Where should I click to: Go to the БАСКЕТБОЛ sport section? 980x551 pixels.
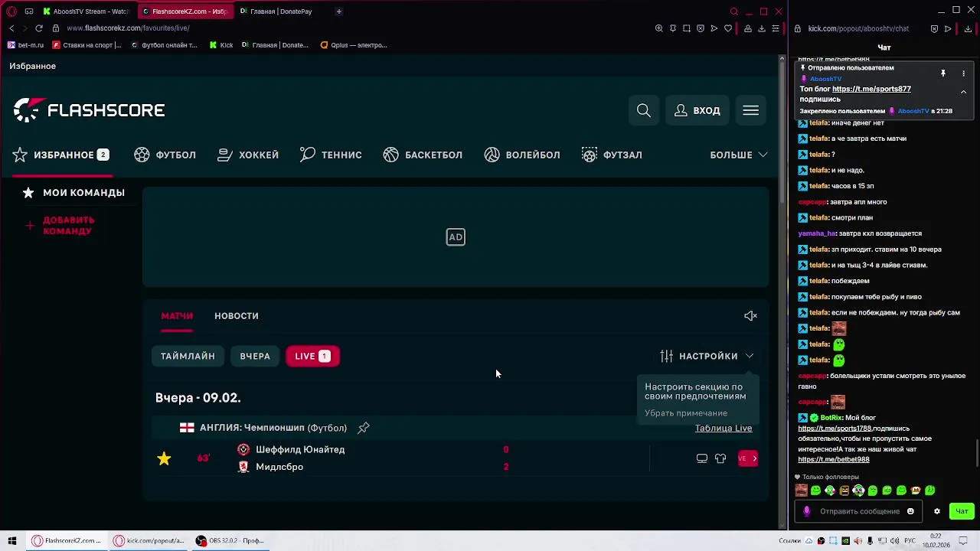(x=423, y=155)
